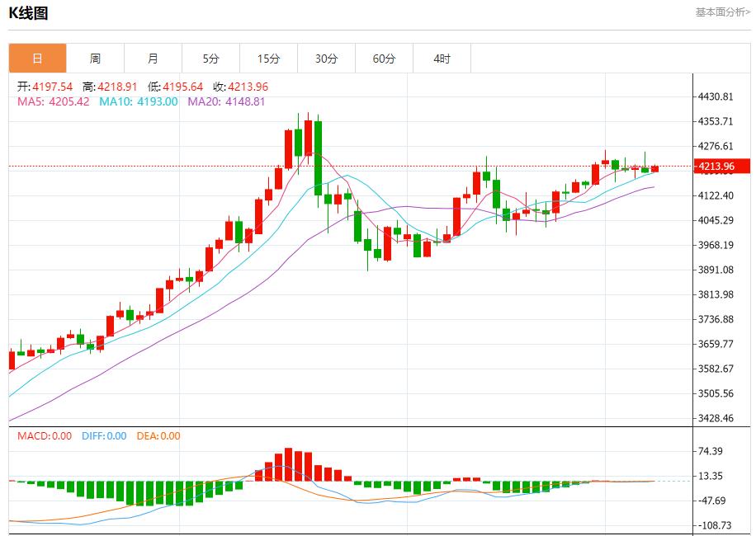Switch to the 周 weekly timeframe tab
The image size is (756, 536).
pos(95,58)
